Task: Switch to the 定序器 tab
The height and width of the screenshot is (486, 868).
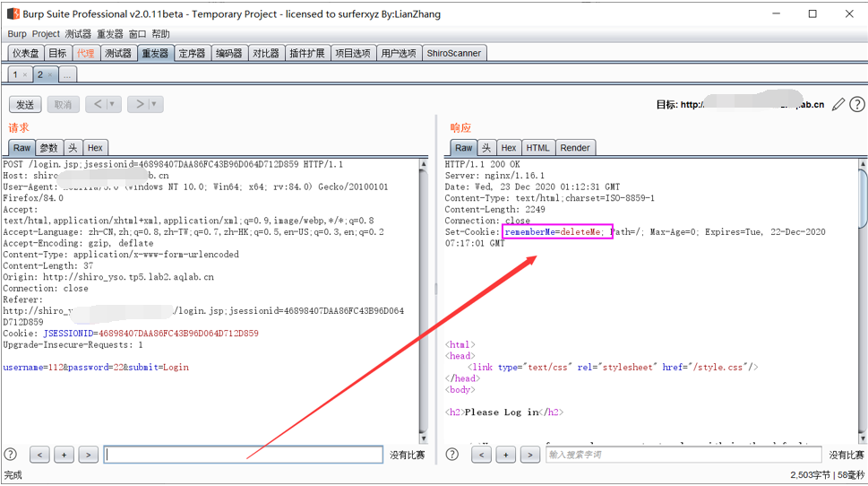Action: click(x=192, y=53)
